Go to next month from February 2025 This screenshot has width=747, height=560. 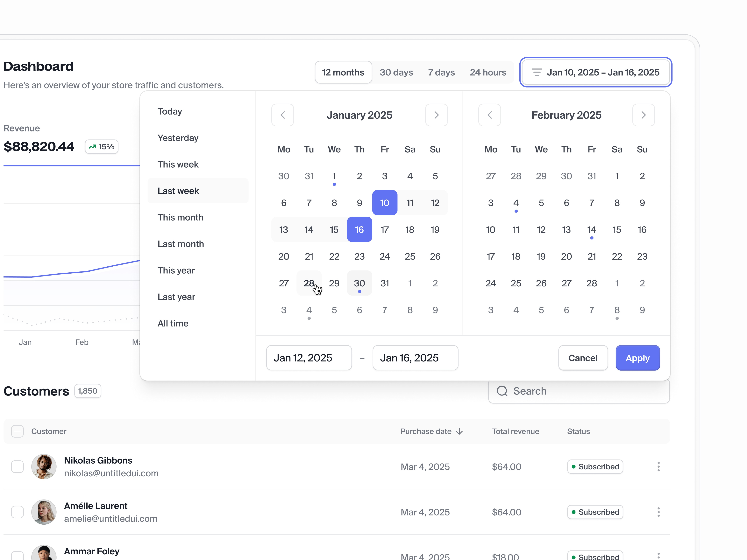643,115
